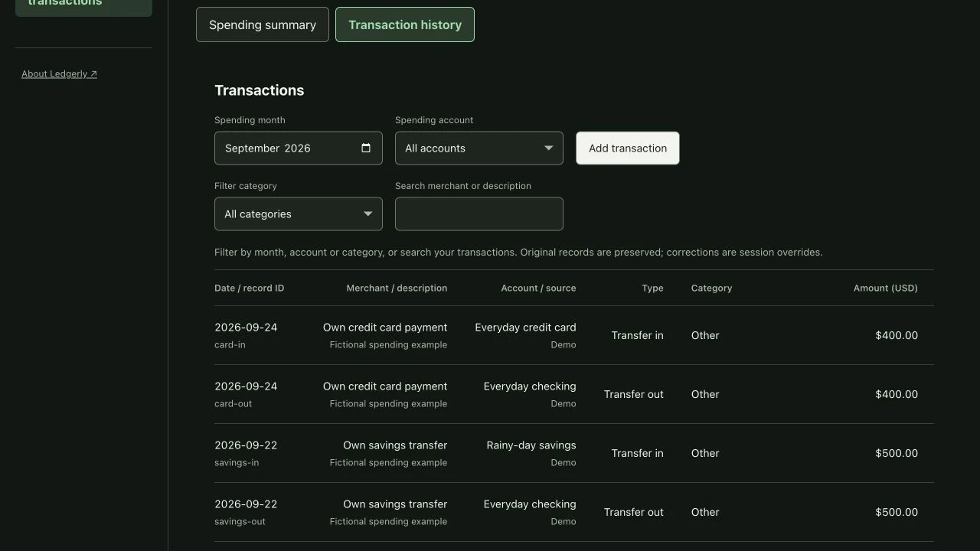The width and height of the screenshot is (980, 551).
Task: Switch to the Spending summary tab
Action: click(263, 24)
